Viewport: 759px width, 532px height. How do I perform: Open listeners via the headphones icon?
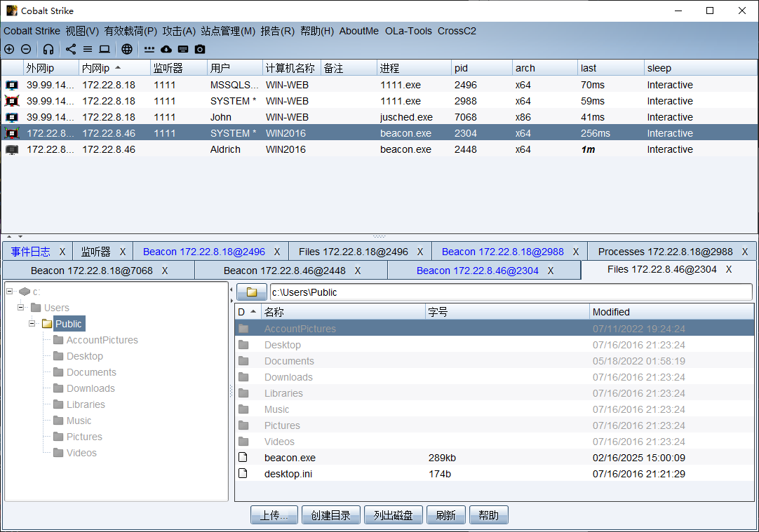(x=48, y=49)
